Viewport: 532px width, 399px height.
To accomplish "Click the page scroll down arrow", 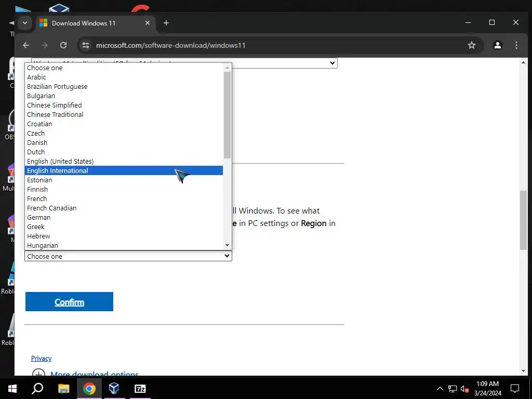I will (523, 371).
